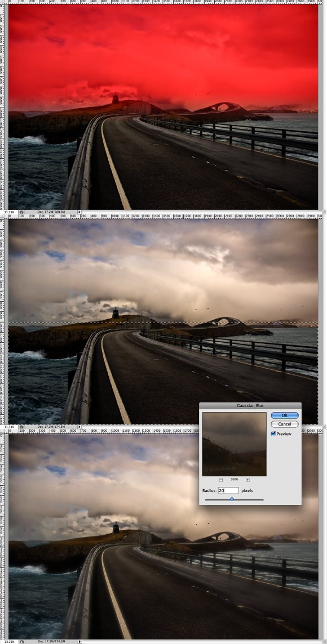Zoom out the Gaussian Blur preview
327x644 pixels.
tap(221, 480)
